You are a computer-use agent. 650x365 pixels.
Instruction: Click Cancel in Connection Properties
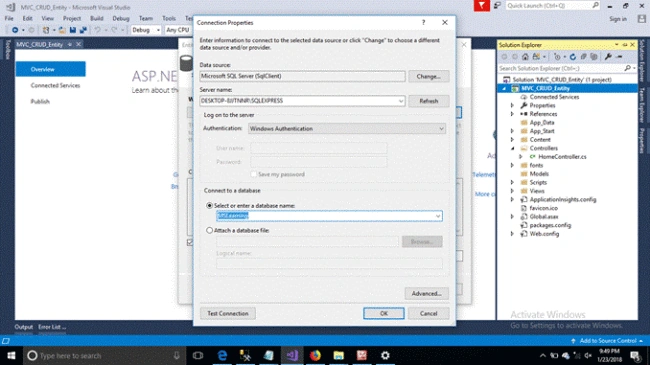[x=428, y=314]
